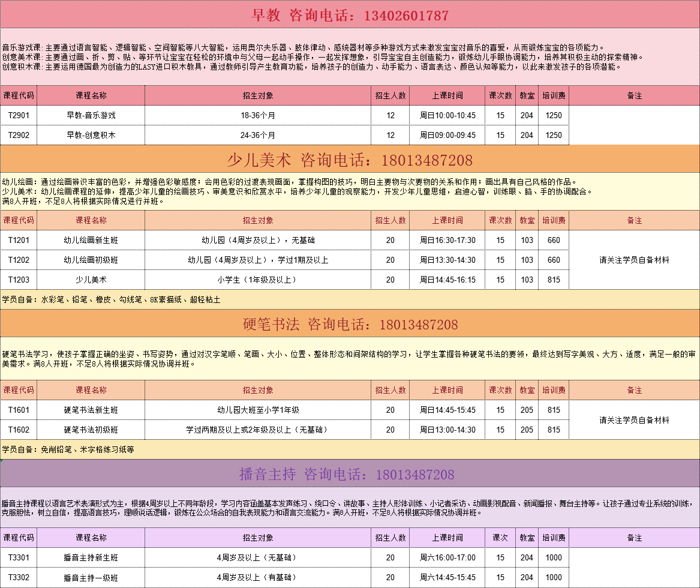
Task: Select the supplies row starting with 水彩笔
Action: coord(350,299)
